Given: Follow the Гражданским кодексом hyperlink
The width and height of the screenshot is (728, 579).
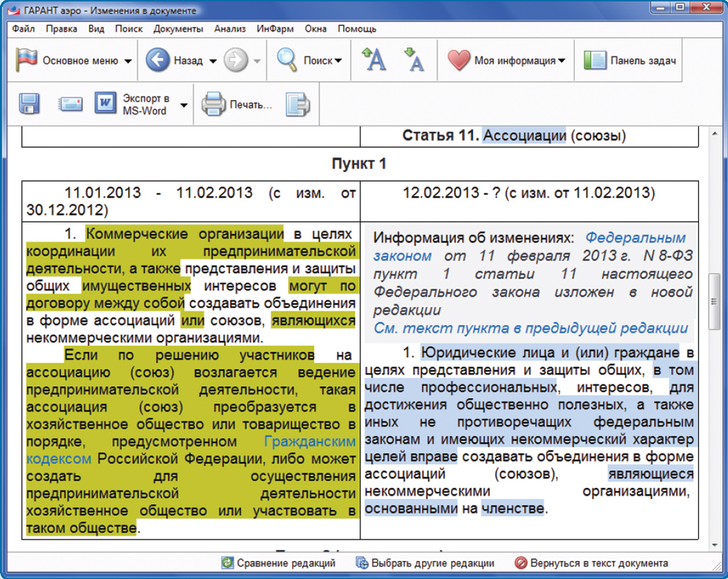Looking at the screenshot, I should tap(309, 442).
